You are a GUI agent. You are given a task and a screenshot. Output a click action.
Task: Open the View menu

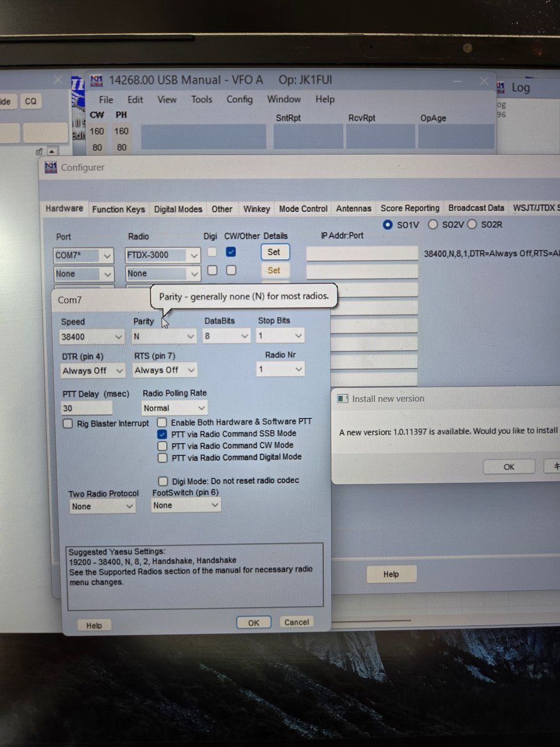pos(167,100)
